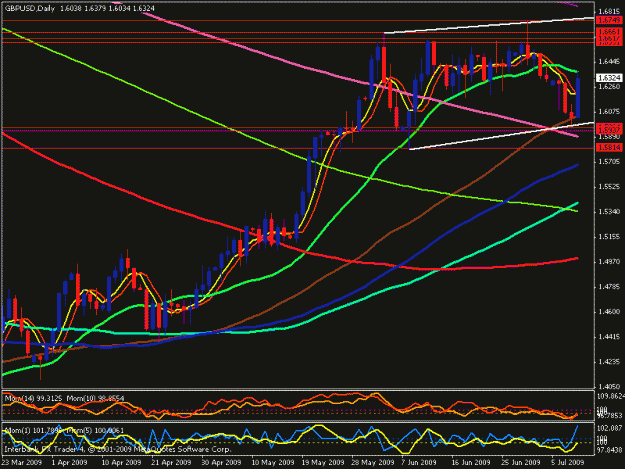Click the 1.4970 price scale value
625x469 pixels.
pyautogui.click(x=609, y=262)
